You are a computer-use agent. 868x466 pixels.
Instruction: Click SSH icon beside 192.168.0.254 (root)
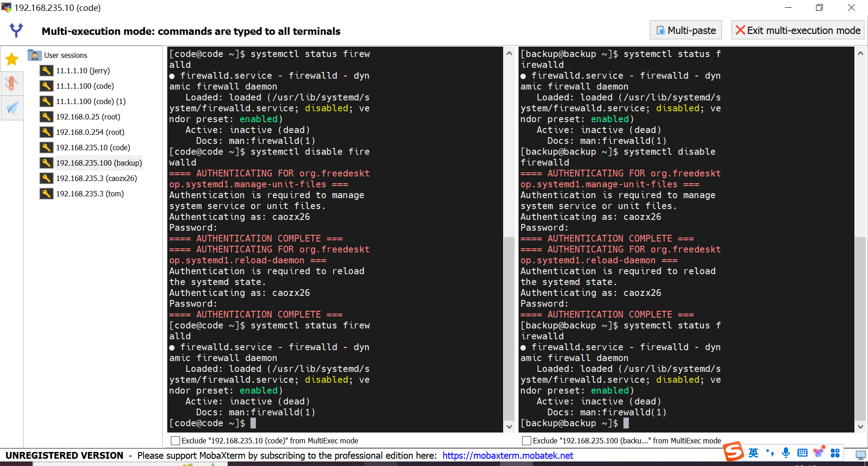coord(46,132)
